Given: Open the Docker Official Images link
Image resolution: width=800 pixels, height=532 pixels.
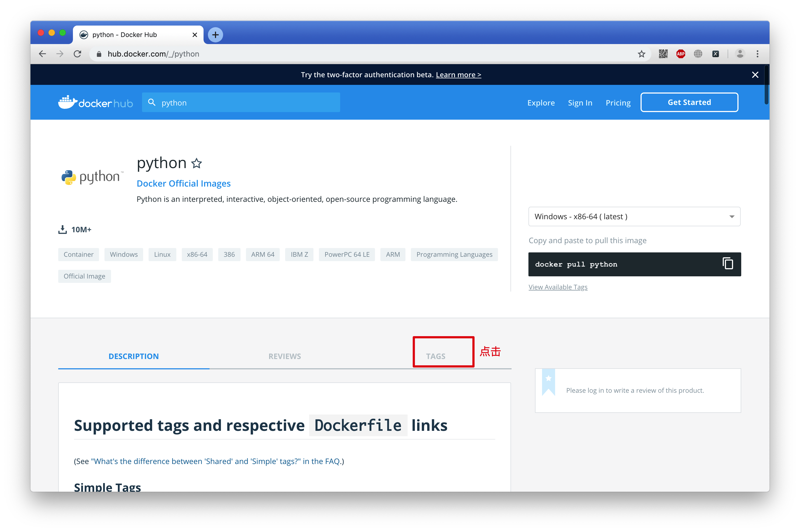Looking at the screenshot, I should 183,183.
